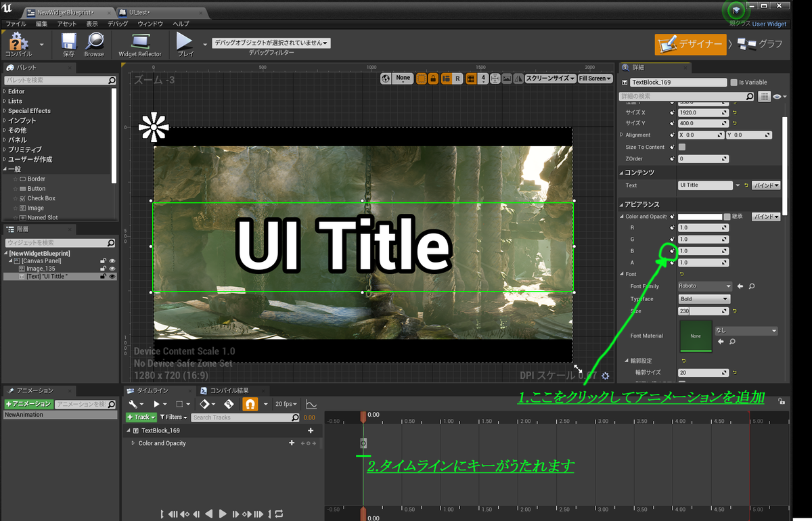Add key on Color and Opacity track
This screenshot has height=521, width=812.
292,443
